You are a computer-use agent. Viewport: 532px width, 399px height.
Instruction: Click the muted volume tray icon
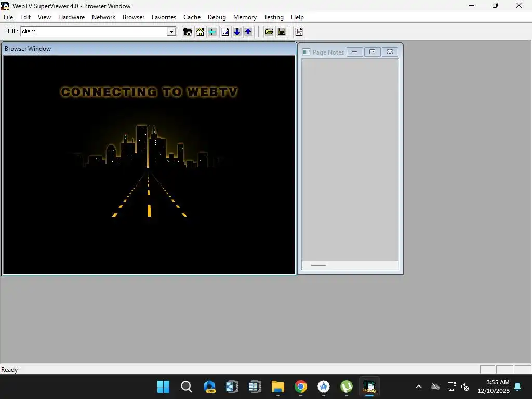click(x=465, y=387)
